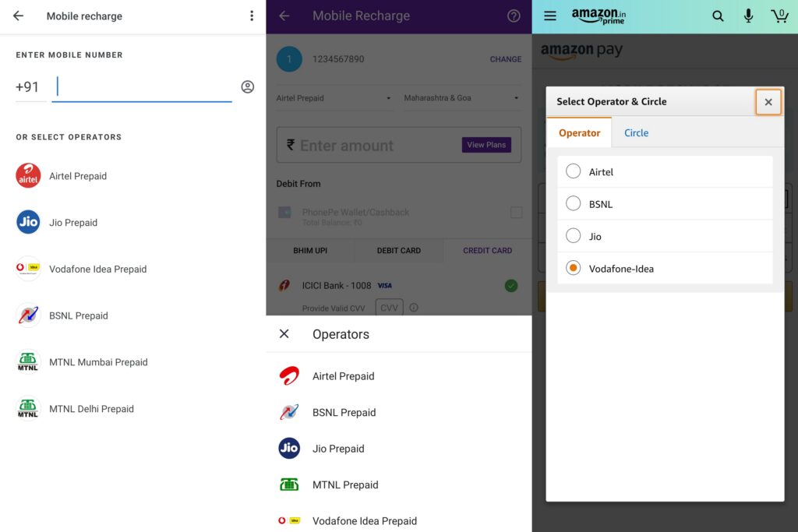
Task: Pick MTNL Prepaid in Operators sheet
Action: pyautogui.click(x=345, y=484)
